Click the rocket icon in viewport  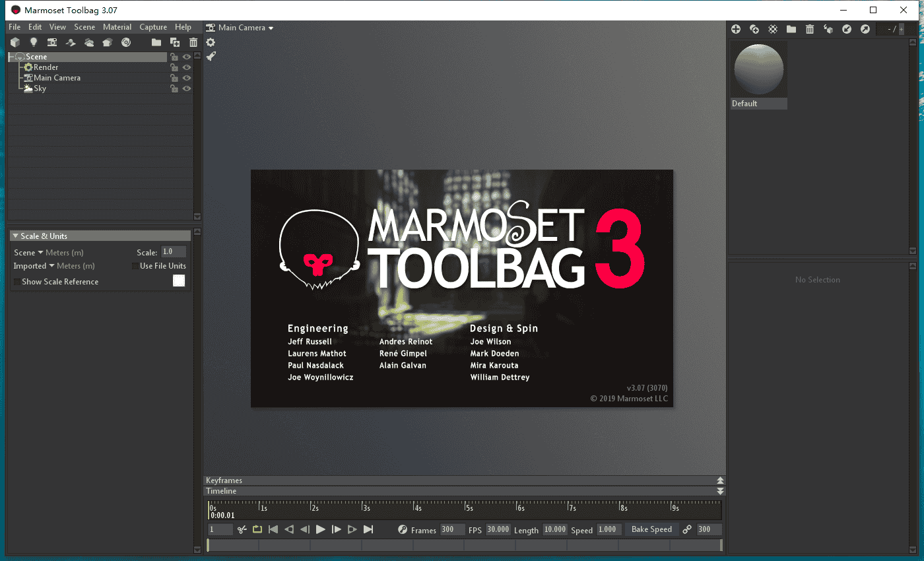[x=211, y=56]
